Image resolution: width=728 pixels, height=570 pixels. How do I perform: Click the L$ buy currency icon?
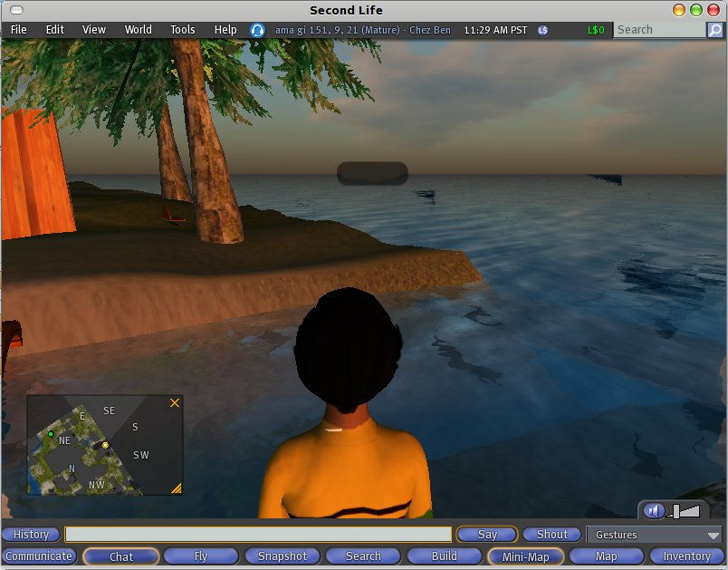543,30
